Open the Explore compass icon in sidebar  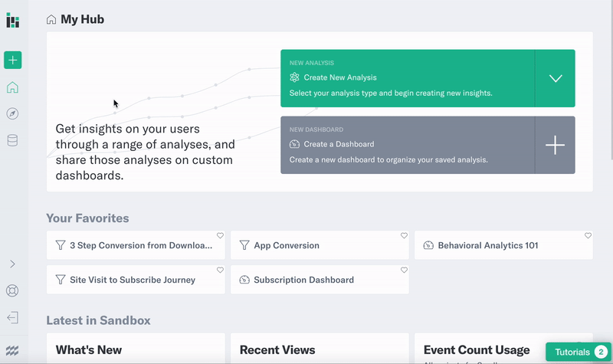click(12, 113)
